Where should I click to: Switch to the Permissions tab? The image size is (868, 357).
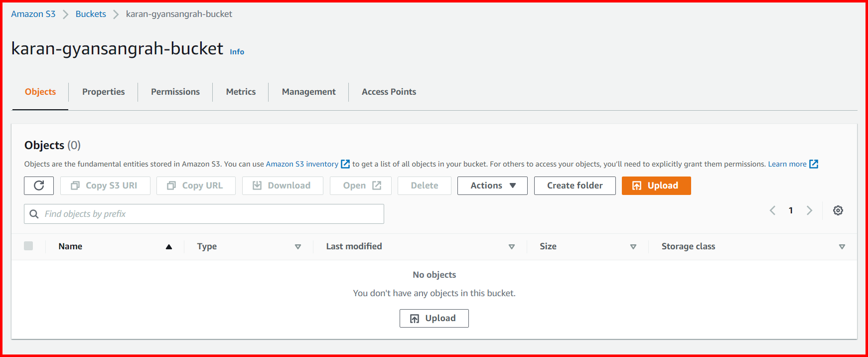(x=175, y=92)
